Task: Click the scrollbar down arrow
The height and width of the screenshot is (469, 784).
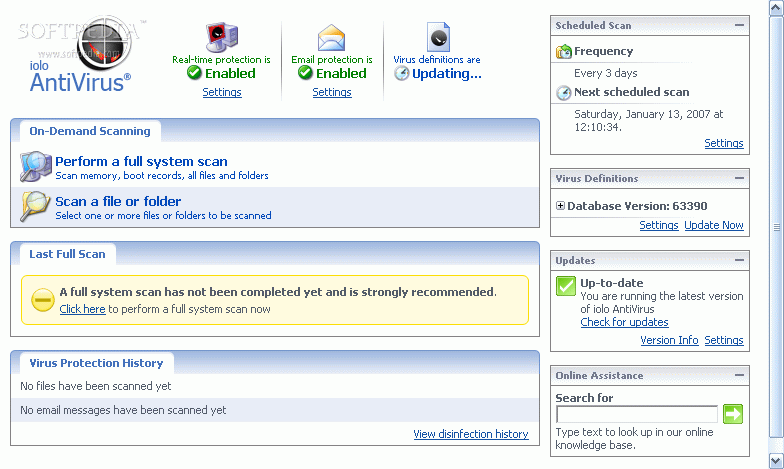Action: pyautogui.click(x=776, y=461)
